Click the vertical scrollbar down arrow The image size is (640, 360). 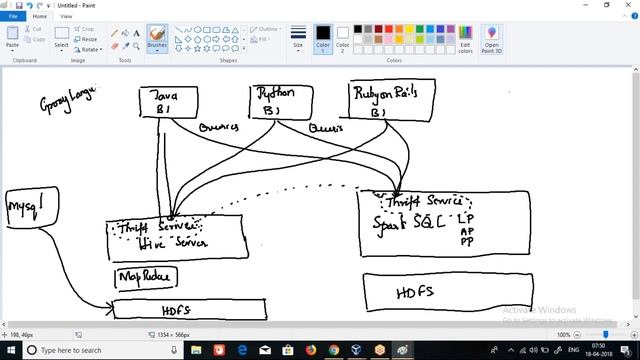click(636, 317)
